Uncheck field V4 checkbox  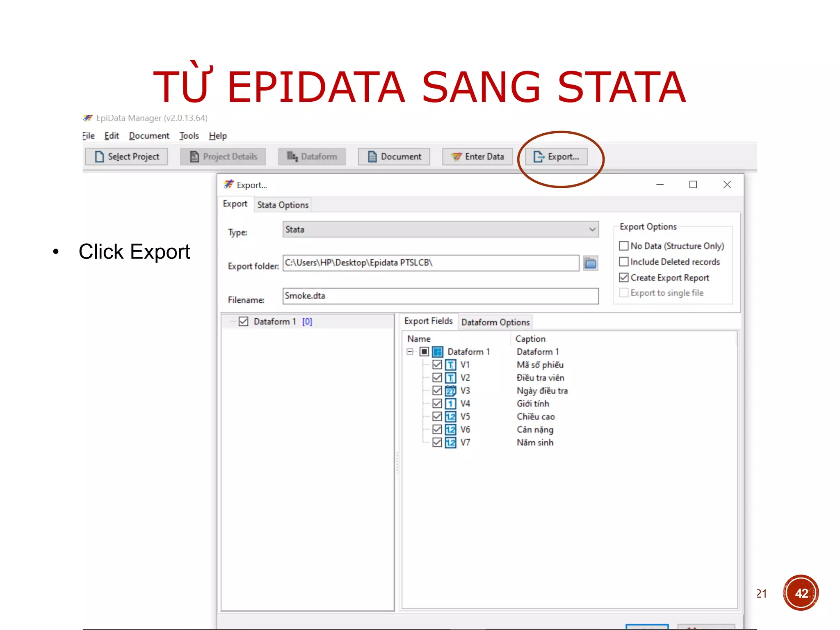[x=437, y=404]
